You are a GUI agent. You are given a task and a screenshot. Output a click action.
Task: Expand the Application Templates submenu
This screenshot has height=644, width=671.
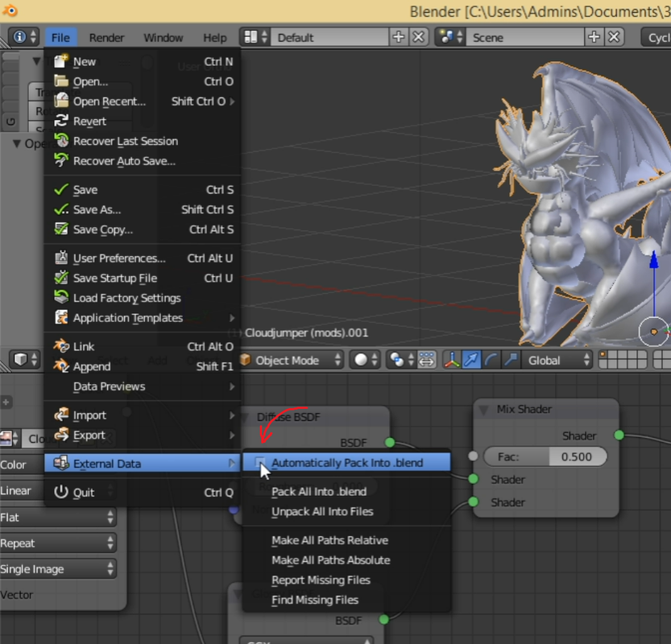pos(143,318)
